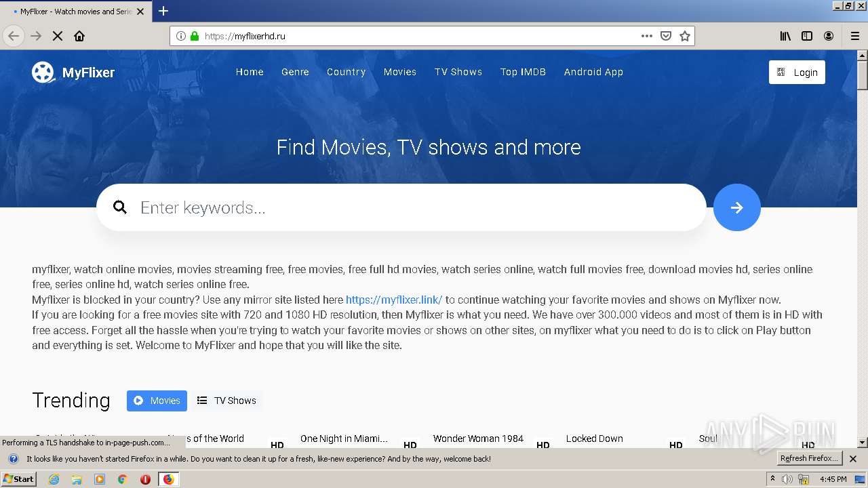Click the green padlock security icon
The height and width of the screenshot is (488, 868).
point(195,36)
